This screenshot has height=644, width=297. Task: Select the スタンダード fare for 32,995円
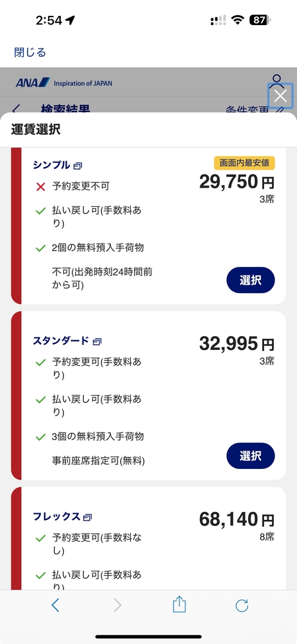click(251, 456)
